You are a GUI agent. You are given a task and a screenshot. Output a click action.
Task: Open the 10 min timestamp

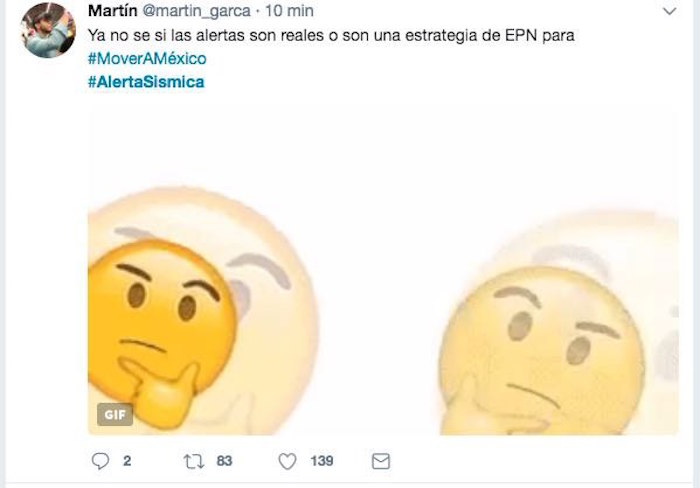coord(289,11)
